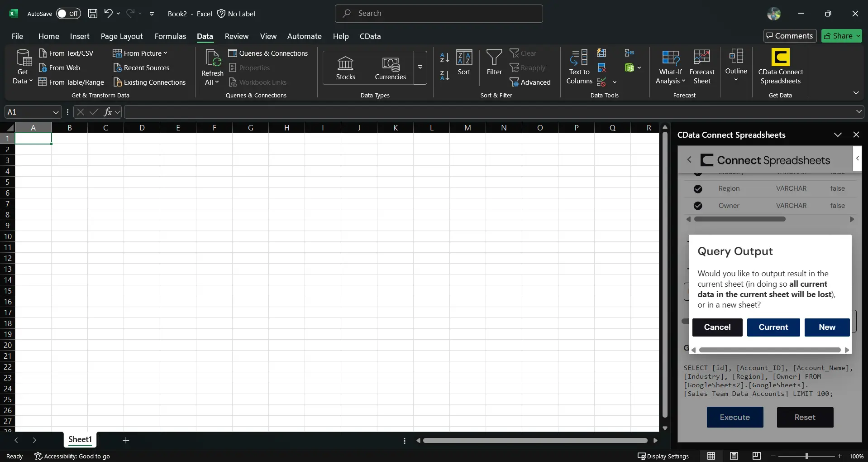
Task: Open the Formulas ribbon tab
Action: coord(170,36)
